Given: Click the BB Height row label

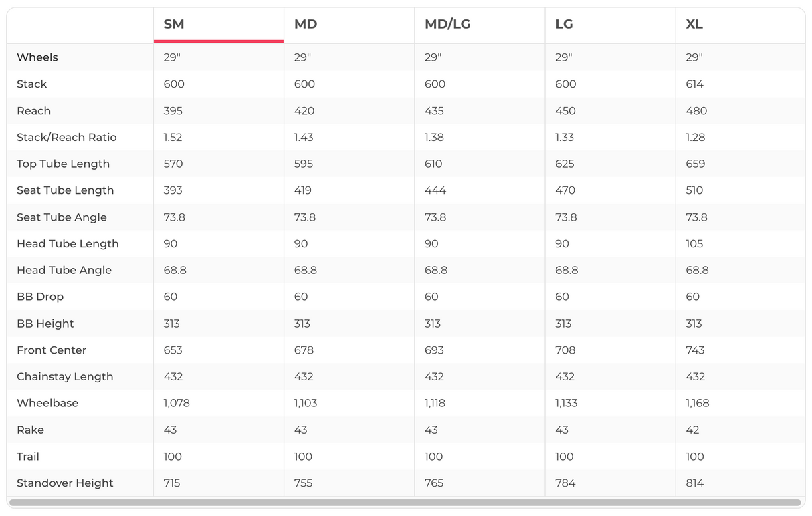Looking at the screenshot, I should point(45,324).
